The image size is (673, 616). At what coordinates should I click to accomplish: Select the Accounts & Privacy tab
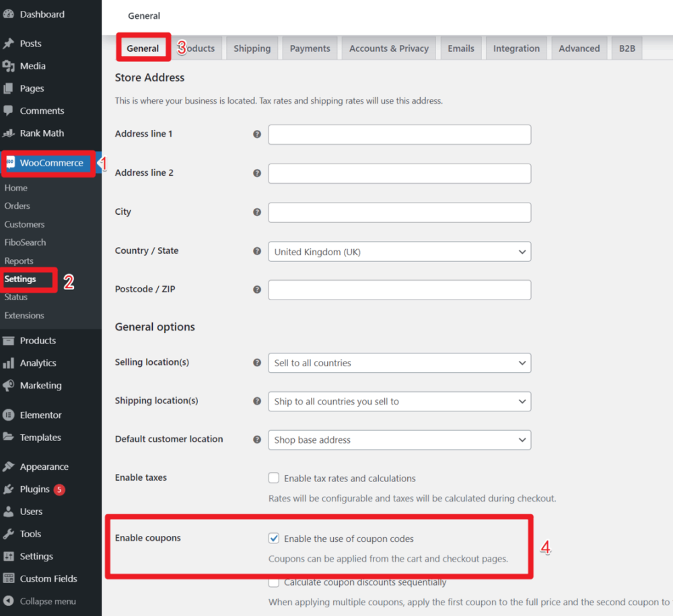point(389,48)
